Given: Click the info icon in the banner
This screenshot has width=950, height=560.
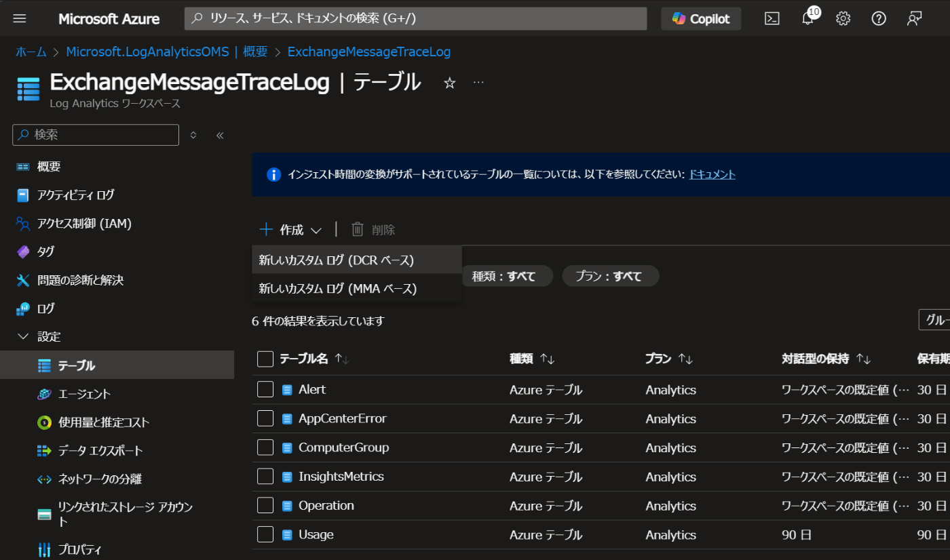Looking at the screenshot, I should click(x=273, y=175).
